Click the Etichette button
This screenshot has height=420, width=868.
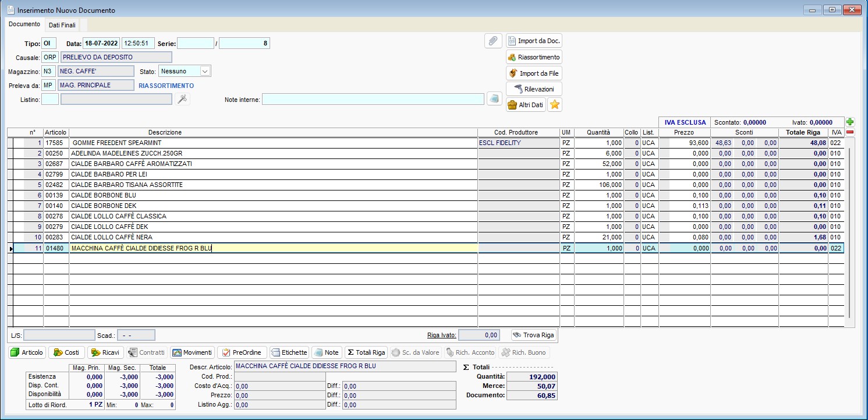[x=289, y=352]
